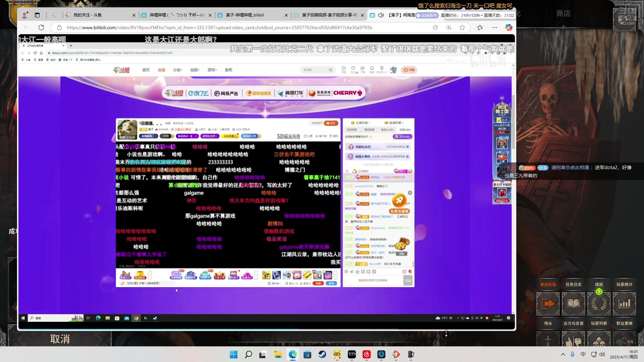Open Steam from the taskbar
This screenshot has width=644, height=362.
(322, 354)
